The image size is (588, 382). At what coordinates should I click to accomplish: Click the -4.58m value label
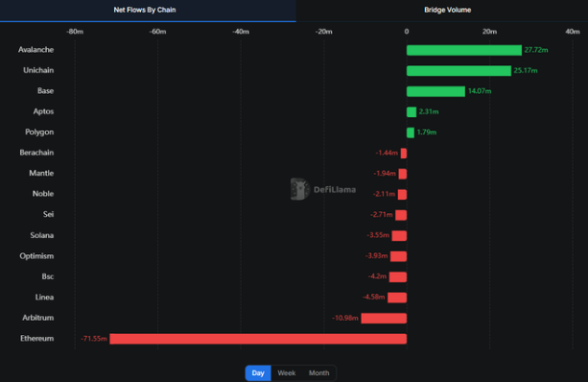pos(374,298)
